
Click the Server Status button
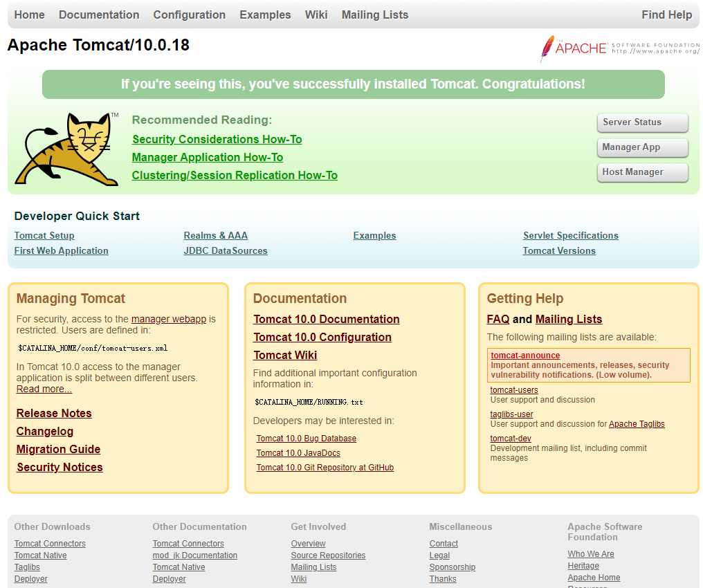pyautogui.click(x=642, y=122)
